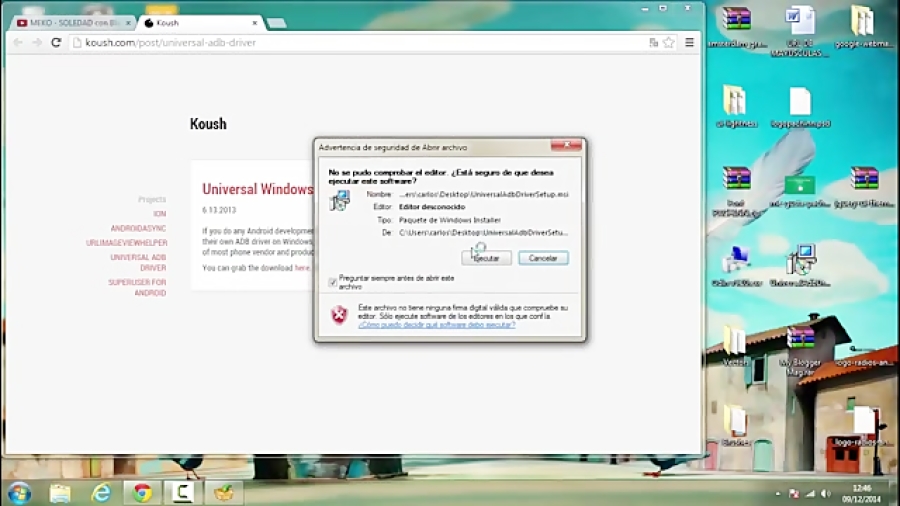Click the Koush site title
The width and height of the screenshot is (900, 506).
pos(208,124)
